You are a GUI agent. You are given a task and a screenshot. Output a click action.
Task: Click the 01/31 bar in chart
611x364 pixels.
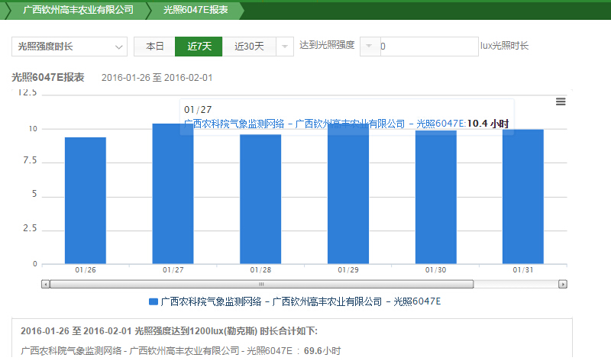523,196
